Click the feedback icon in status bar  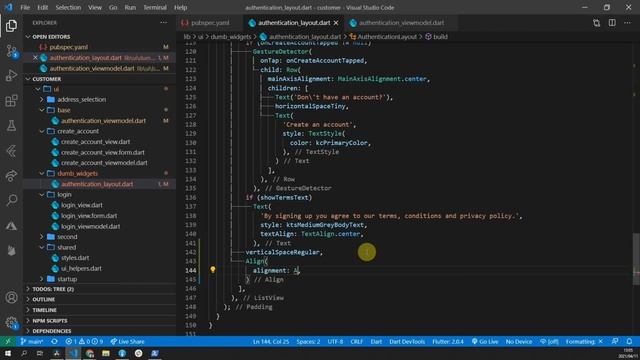click(615, 342)
